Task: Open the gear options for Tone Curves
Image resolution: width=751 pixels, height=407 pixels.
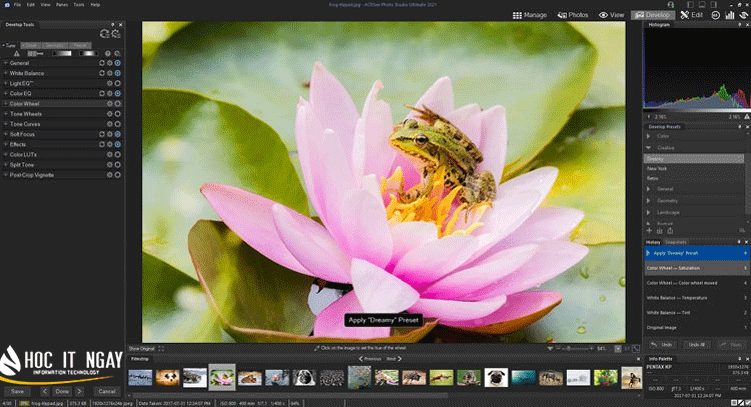Action: (x=110, y=124)
